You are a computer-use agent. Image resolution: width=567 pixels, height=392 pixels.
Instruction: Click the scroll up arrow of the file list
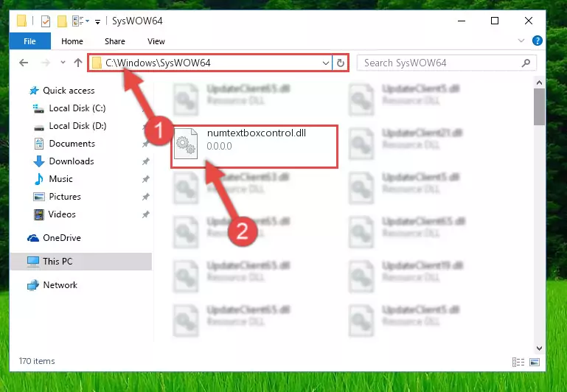point(539,83)
